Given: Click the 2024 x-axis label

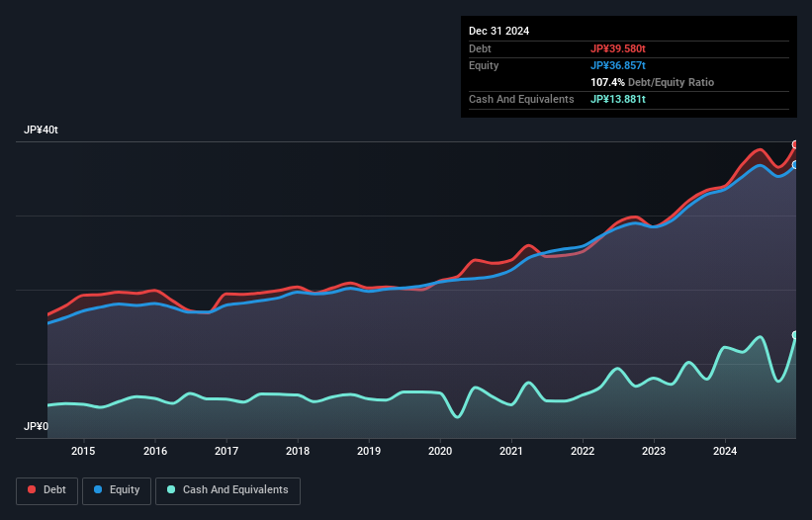Looking at the screenshot, I should [725, 451].
